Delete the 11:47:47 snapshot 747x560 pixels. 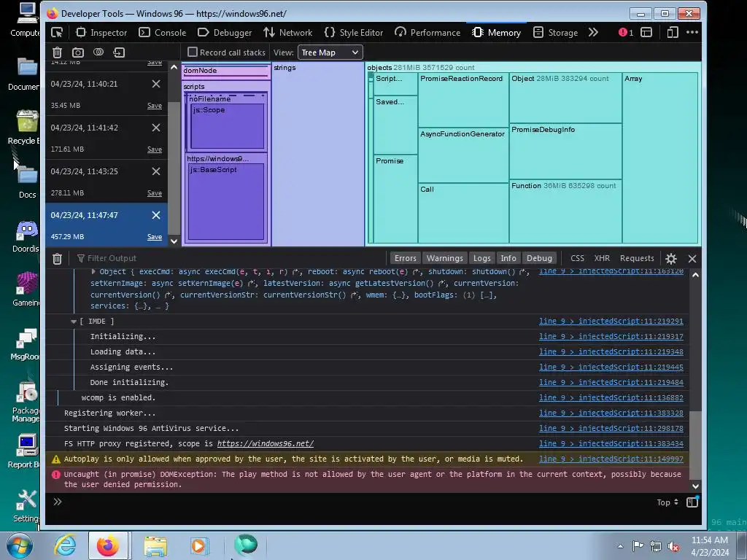156,215
